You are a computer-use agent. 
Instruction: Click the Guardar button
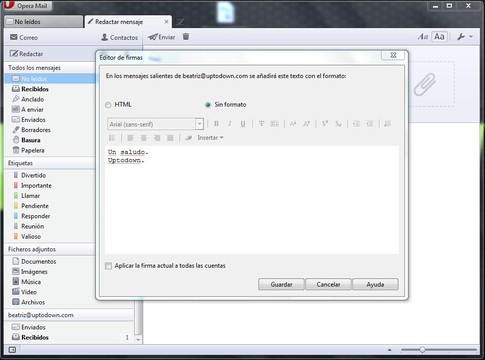[x=281, y=284]
